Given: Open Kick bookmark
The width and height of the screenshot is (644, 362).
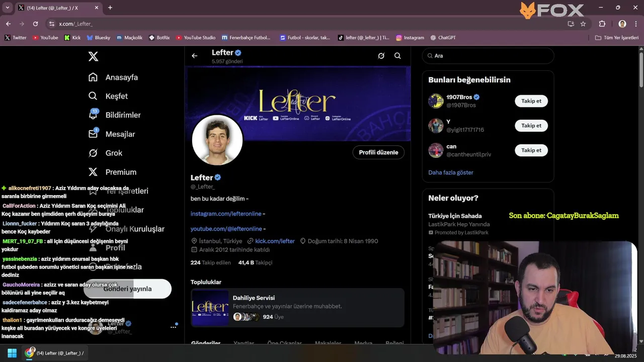Looking at the screenshot, I should pos(72,38).
